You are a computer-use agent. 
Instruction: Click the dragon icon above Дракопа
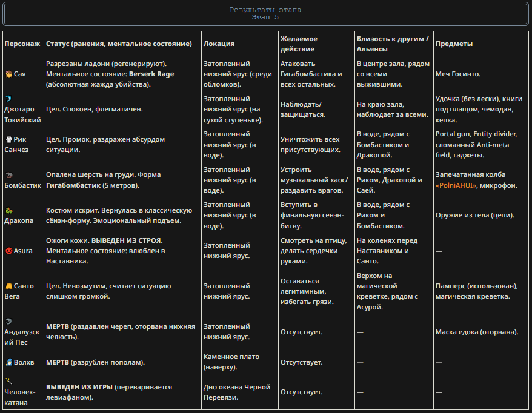click(x=9, y=211)
